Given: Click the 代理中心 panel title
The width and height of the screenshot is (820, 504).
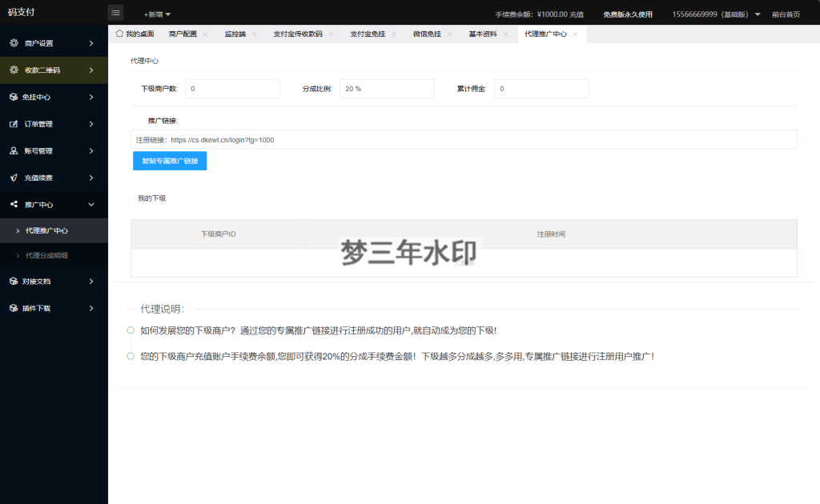Looking at the screenshot, I should (144, 61).
